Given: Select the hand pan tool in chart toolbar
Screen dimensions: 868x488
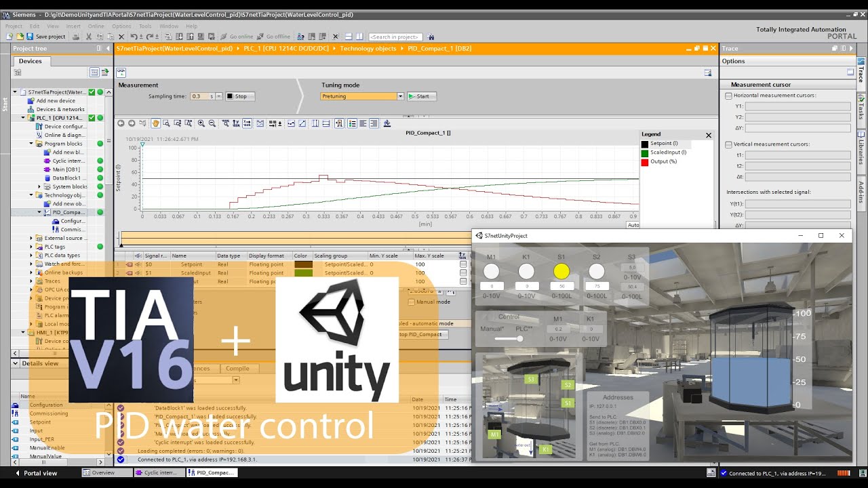Looking at the screenshot, I should click(155, 123).
